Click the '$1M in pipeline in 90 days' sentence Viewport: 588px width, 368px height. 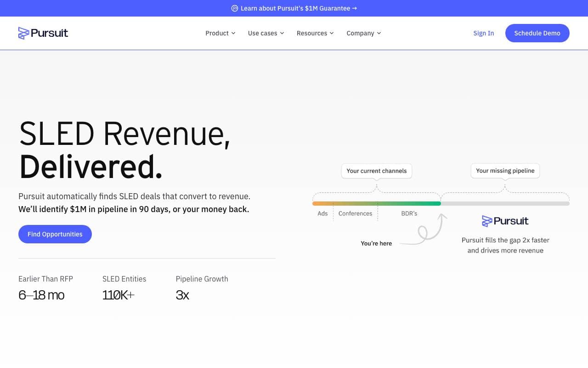coord(134,209)
